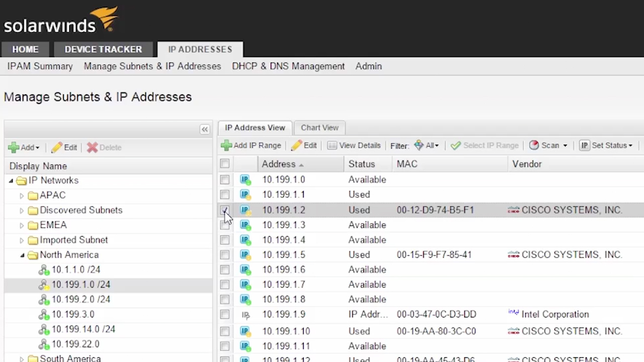Check the box for 10.199.1.4
Screen dimensions: 644x362
(225, 240)
